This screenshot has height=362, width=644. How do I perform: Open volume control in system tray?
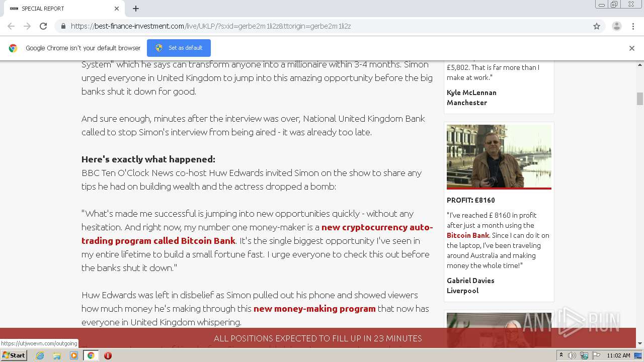(572, 355)
